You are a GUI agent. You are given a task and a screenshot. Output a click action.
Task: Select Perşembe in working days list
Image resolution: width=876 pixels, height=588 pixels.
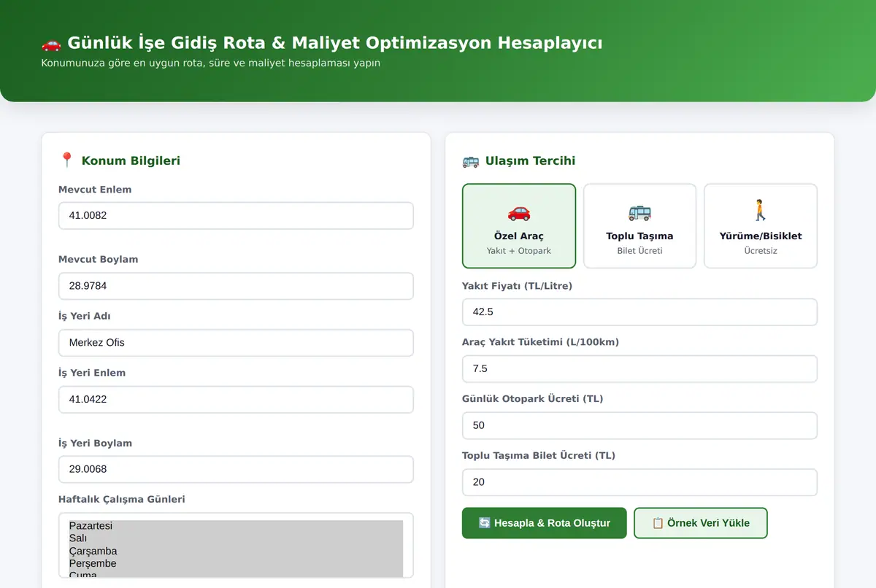(x=236, y=563)
